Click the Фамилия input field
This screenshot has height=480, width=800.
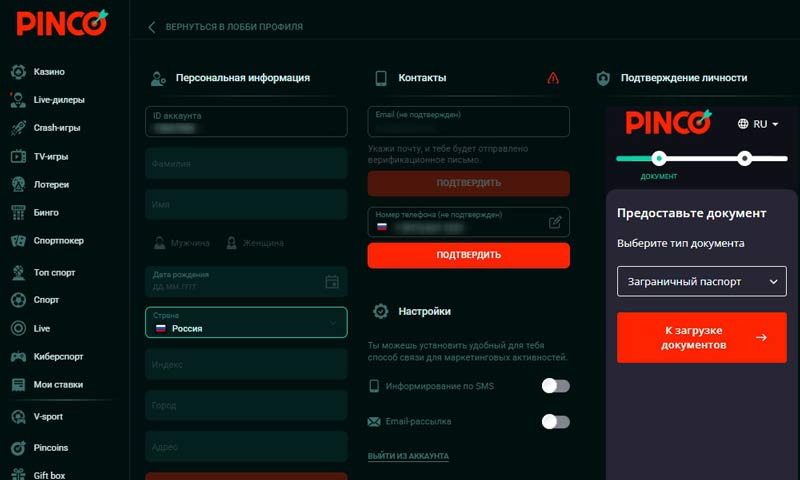tap(246, 163)
